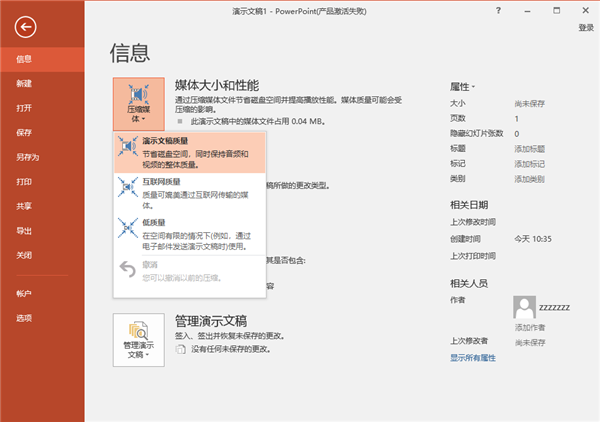Open the 压缩媒体 compress media button

(x=139, y=104)
